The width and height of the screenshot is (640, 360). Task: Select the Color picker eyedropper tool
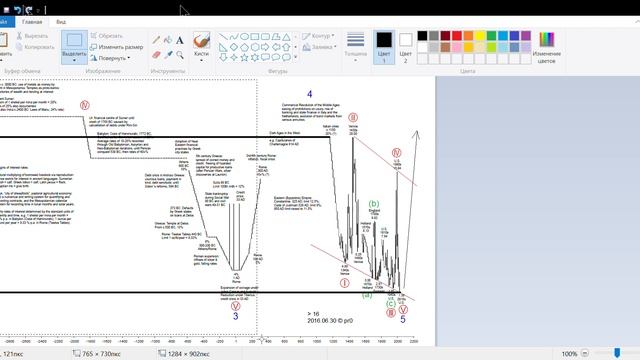pyautogui.click(x=168, y=54)
